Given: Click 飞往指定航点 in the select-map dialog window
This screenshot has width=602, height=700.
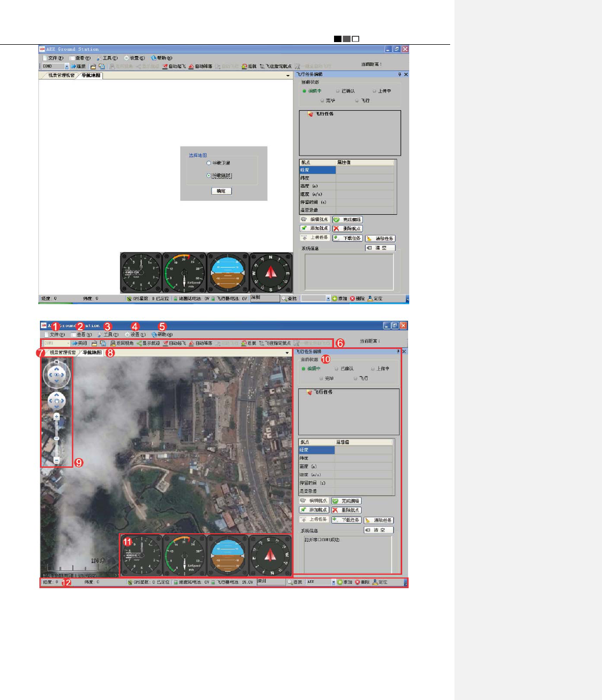Looking at the screenshot, I should (275, 67).
